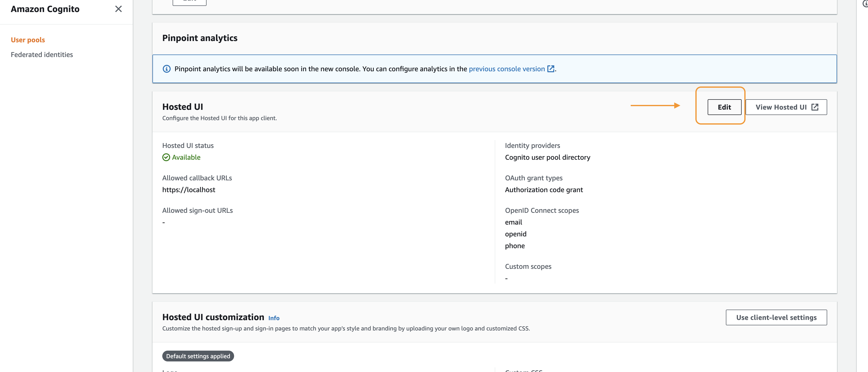This screenshot has height=372, width=868.
Task: Open the previous console version link
Action: [507, 69]
